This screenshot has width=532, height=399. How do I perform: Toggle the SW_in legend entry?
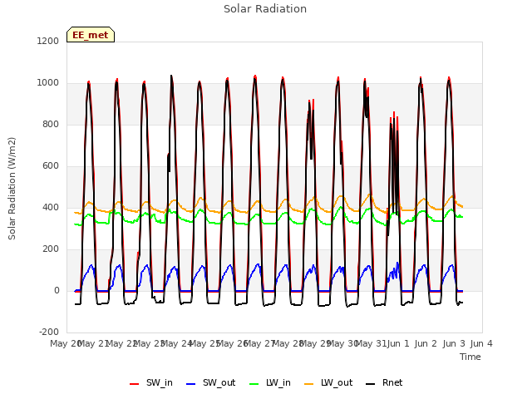pos(151,383)
